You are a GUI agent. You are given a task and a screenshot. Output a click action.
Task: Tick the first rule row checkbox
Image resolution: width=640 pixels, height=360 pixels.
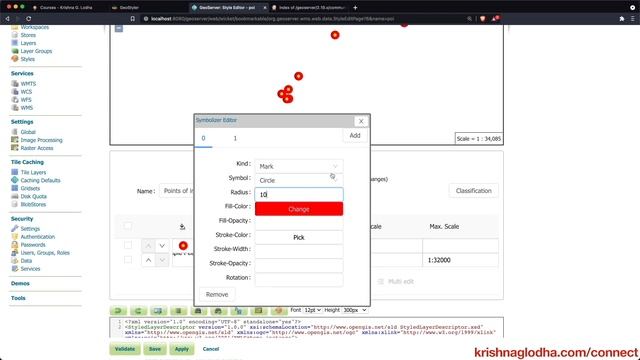[128, 245]
